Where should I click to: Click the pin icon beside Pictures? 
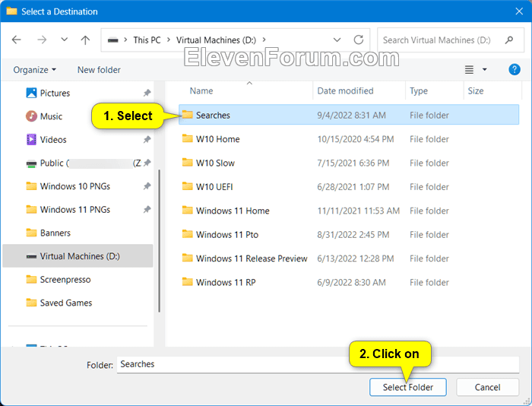tap(147, 93)
